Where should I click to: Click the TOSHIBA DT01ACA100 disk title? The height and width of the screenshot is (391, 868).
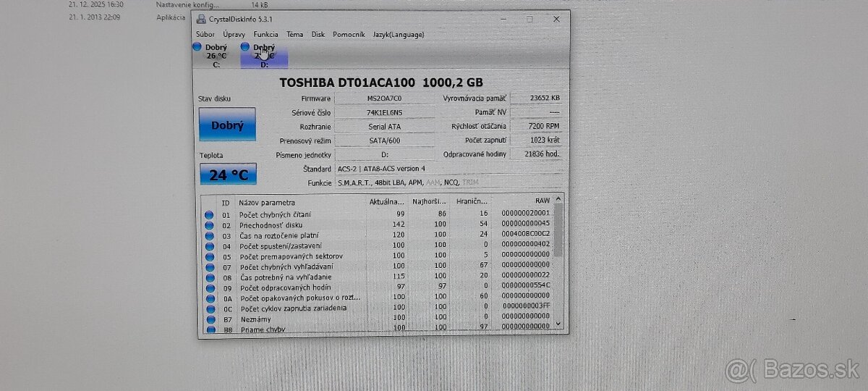click(381, 83)
